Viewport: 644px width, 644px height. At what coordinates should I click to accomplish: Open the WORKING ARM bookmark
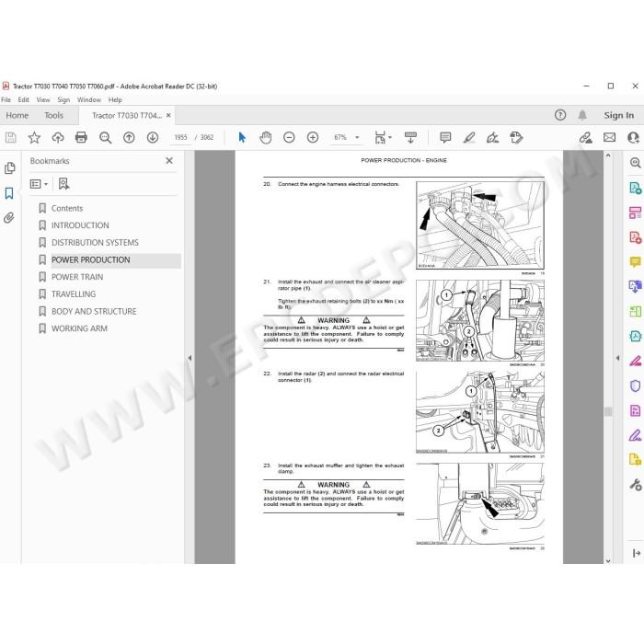pos(79,328)
